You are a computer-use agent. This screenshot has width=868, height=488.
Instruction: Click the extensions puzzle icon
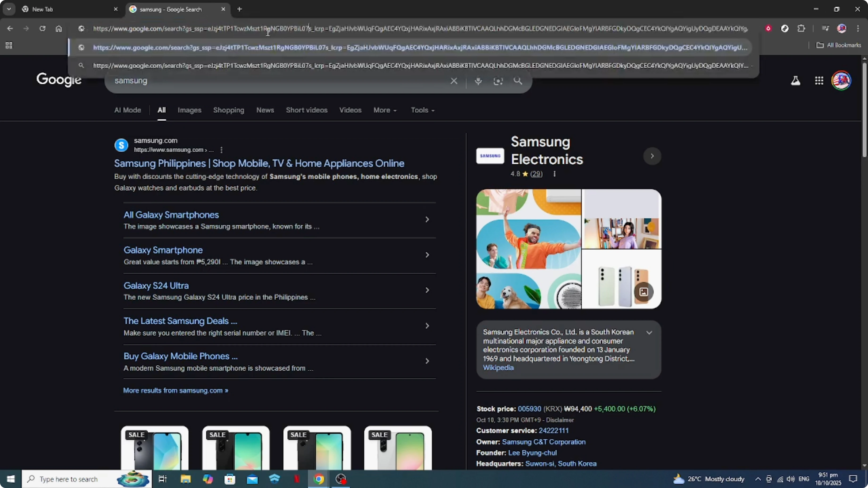pos(802,28)
